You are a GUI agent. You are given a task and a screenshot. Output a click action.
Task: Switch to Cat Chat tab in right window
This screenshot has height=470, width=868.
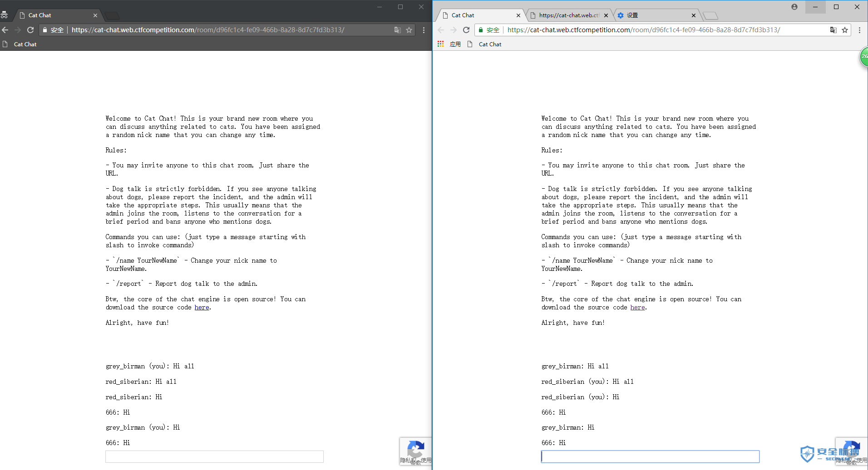pyautogui.click(x=480, y=15)
